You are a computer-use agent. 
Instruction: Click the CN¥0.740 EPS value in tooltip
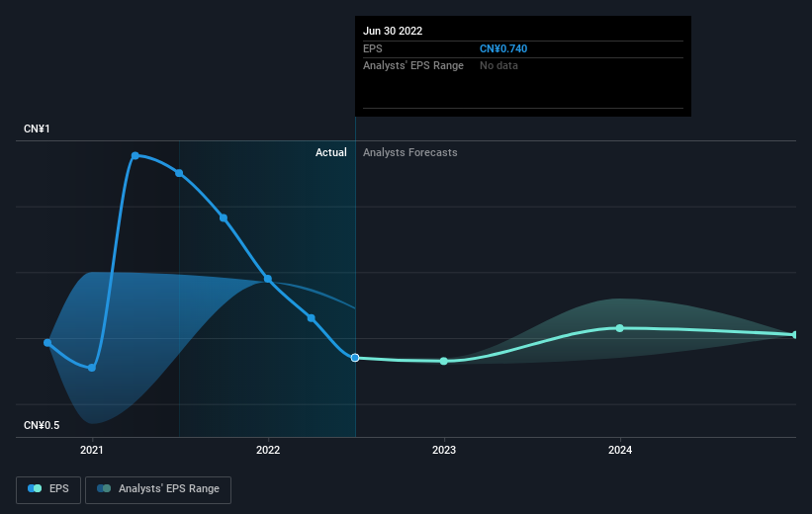click(503, 48)
